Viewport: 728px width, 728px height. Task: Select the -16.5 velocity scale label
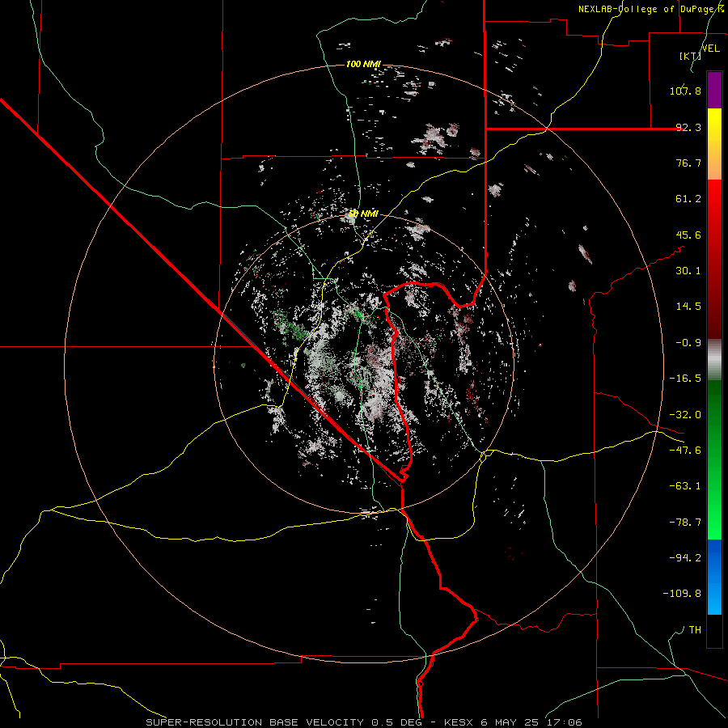(685, 379)
